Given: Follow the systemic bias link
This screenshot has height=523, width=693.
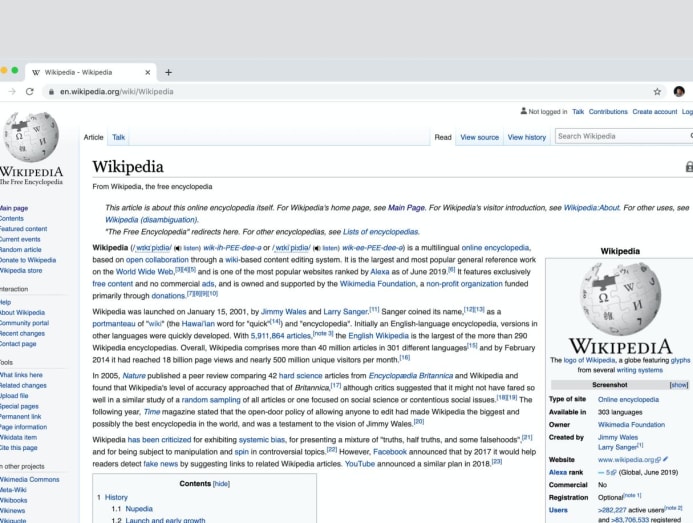Looking at the screenshot, I should pyautogui.click(x=262, y=440).
